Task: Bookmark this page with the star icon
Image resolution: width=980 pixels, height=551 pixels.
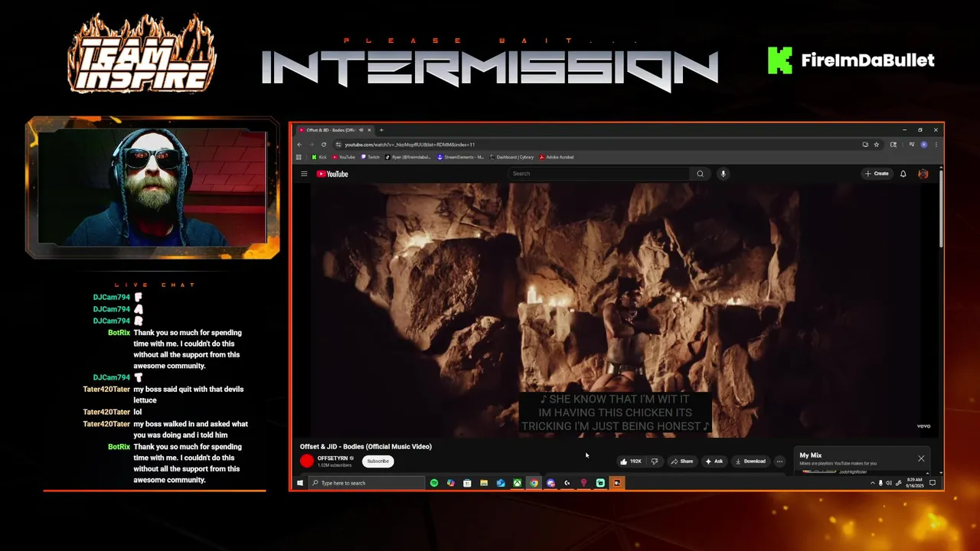Action: [x=877, y=145]
